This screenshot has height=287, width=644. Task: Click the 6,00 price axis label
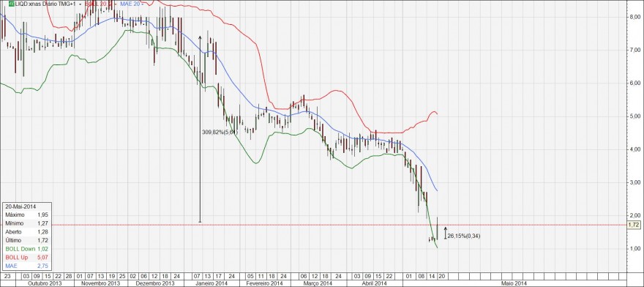636,83
